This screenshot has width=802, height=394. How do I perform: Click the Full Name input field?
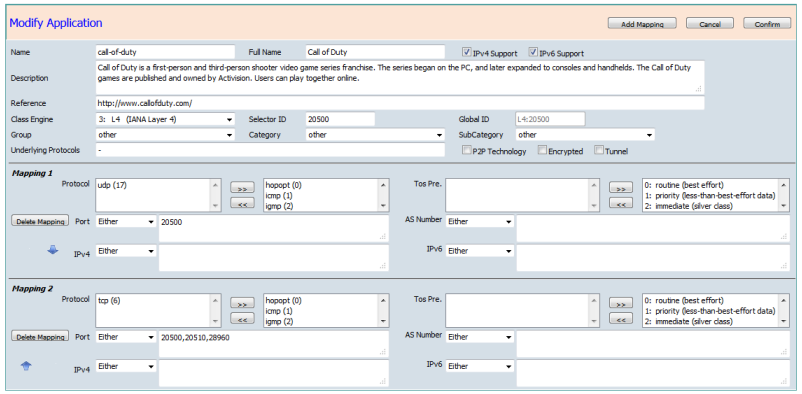tap(375, 52)
